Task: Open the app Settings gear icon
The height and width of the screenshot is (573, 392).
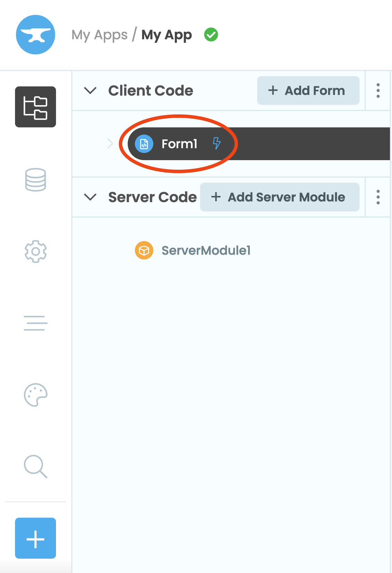Action: (35, 251)
